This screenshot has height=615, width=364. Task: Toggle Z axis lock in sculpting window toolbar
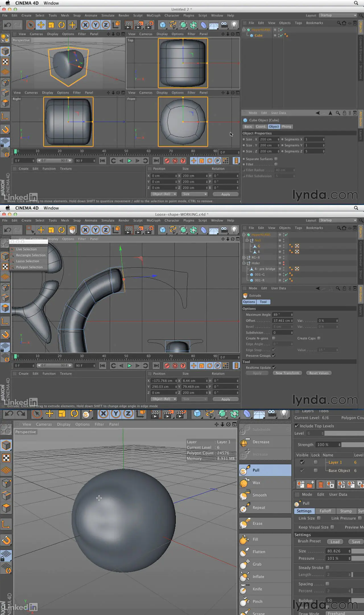(128, 414)
